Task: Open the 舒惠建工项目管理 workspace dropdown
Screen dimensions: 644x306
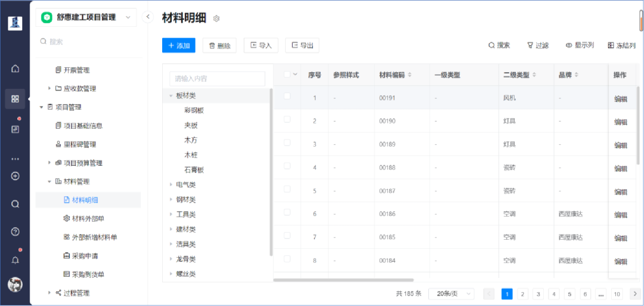Action: pos(86,17)
